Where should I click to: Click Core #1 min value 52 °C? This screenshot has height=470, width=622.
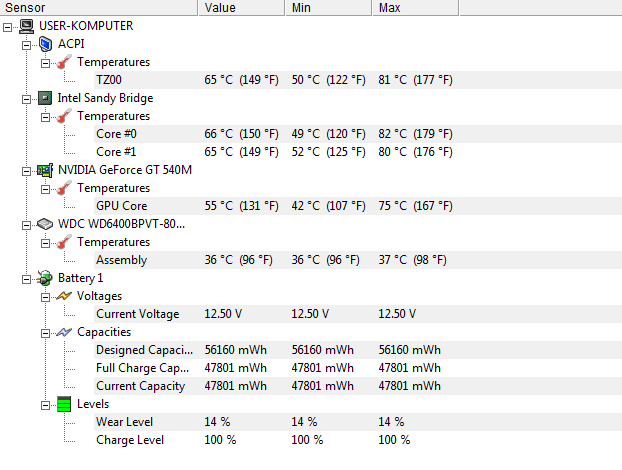pyautogui.click(x=328, y=152)
